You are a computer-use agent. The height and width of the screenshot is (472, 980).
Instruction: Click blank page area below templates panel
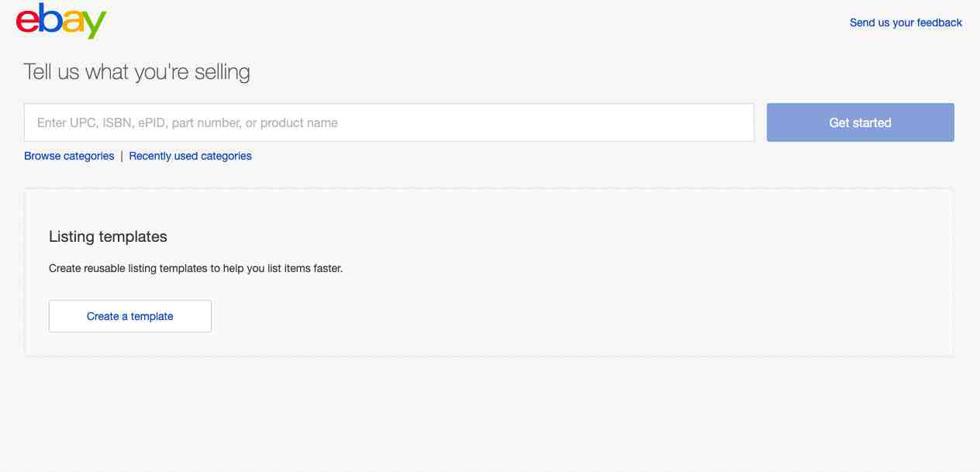point(488,415)
